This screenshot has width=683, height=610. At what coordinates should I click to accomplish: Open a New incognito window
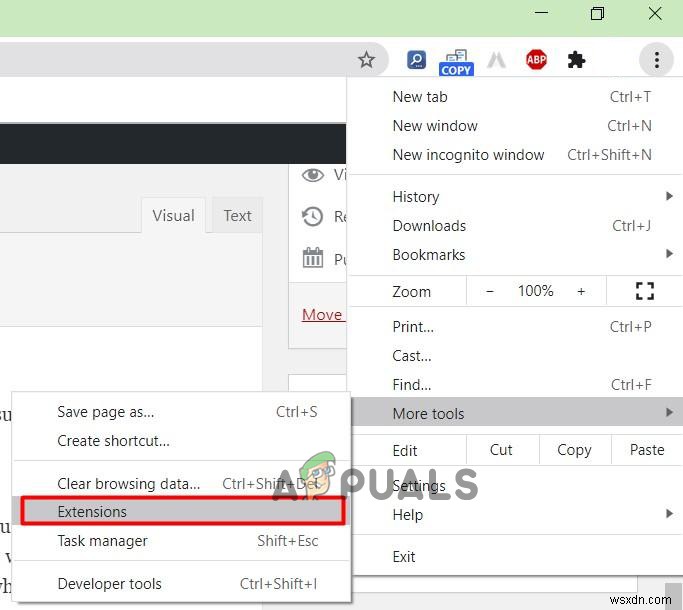click(515, 155)
